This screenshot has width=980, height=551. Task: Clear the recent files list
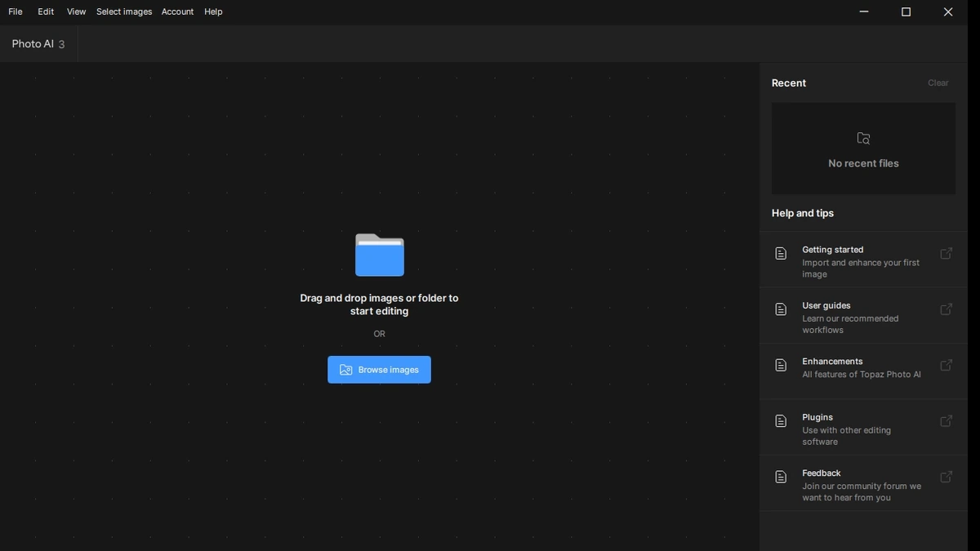tap(938, 83)
